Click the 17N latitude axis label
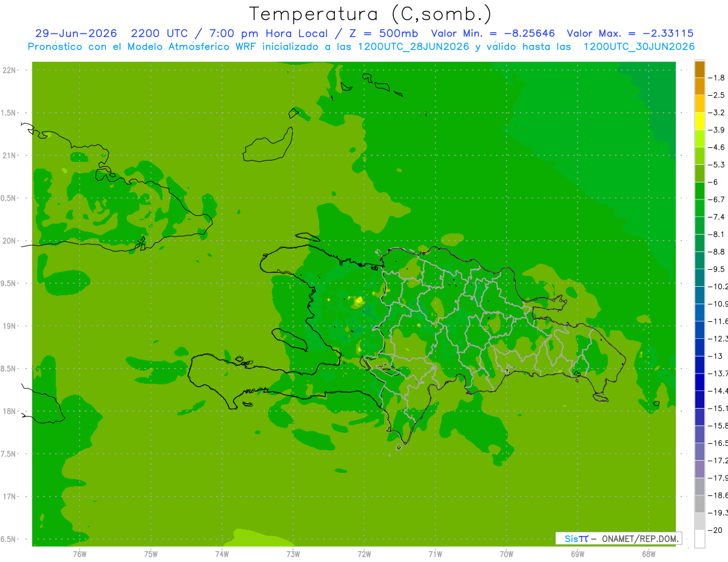Screen dimensions: 728x562 pyautogui.click(x=9, y=497)
